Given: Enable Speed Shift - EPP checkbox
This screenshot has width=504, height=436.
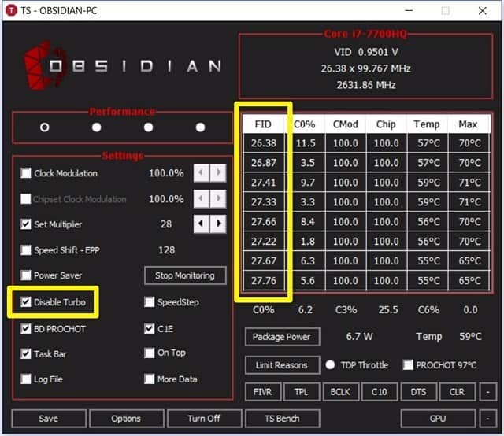Looking at the screenshot, I should pyautogui.click(x=26, y=250).
